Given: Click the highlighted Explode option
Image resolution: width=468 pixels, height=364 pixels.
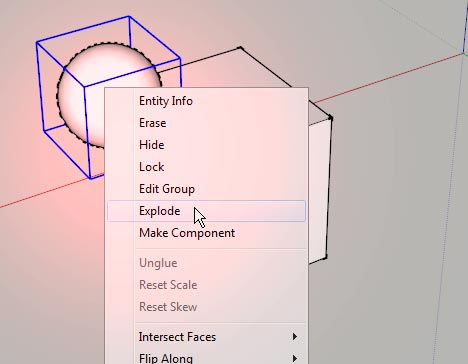Looking at the screenshot, I should pos(206,211).
